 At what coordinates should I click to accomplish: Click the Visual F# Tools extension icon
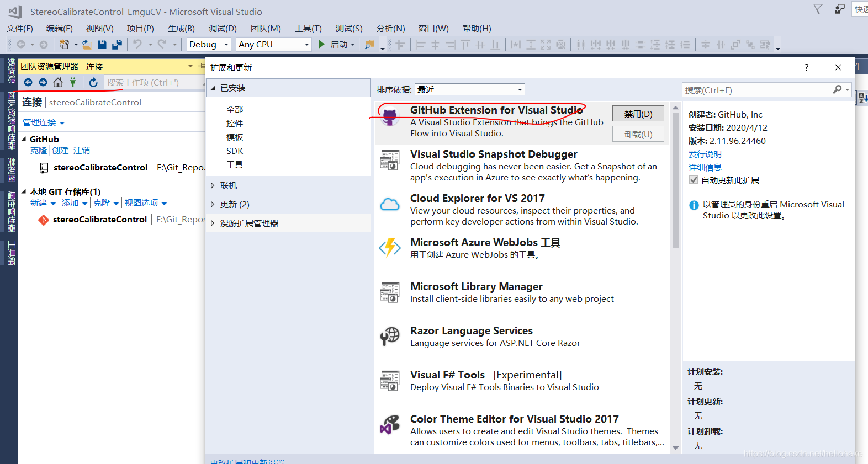click(x=390, y=381)
